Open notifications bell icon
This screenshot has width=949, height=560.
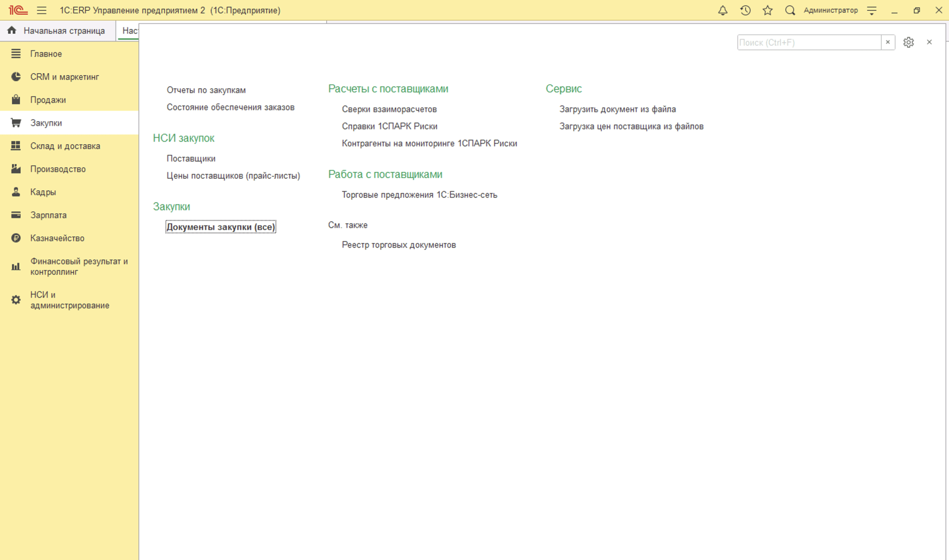(x=723, y=10)
